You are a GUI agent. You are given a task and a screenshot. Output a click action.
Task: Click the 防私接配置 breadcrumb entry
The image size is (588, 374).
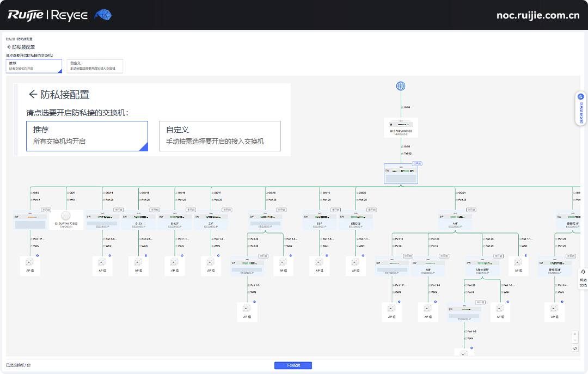24,39
